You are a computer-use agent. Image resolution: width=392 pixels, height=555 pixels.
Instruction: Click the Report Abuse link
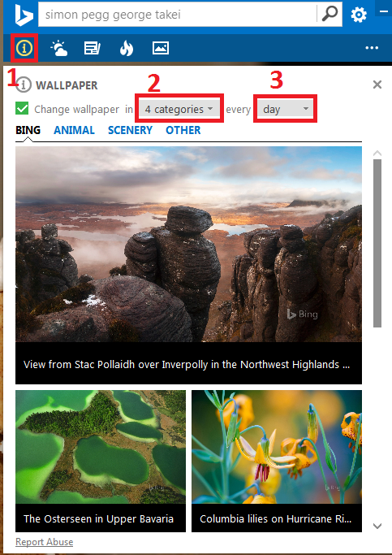coord(44,542)
